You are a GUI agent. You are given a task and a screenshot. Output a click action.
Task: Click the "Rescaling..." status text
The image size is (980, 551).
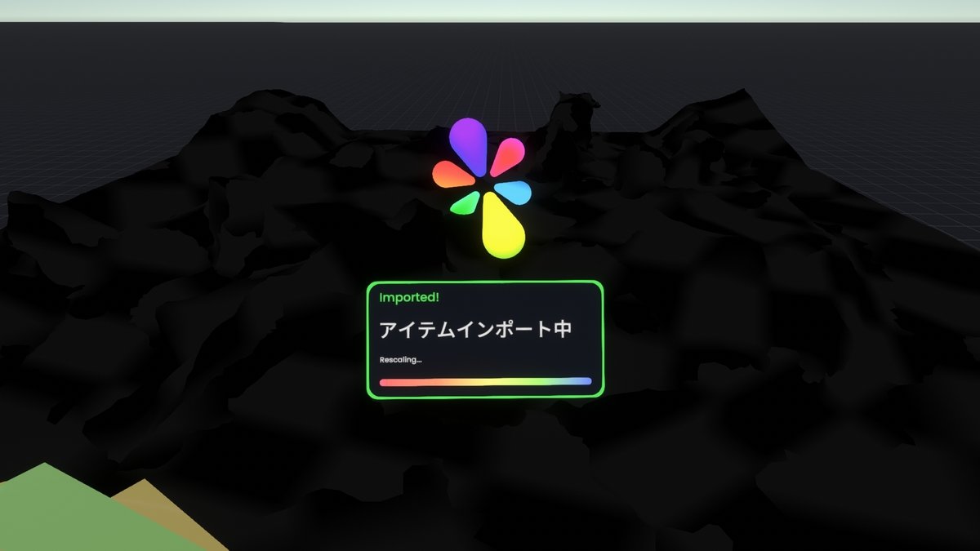point(401,360)
